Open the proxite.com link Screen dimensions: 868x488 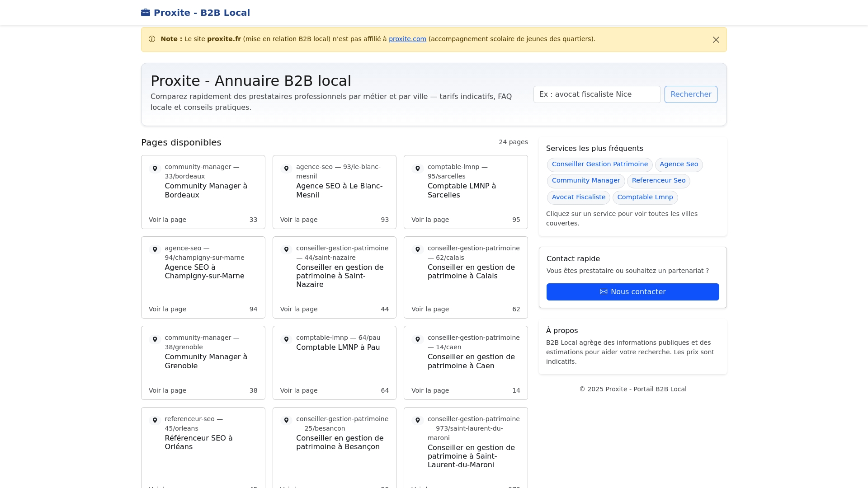pyautogui.click(x=407, y=39)
